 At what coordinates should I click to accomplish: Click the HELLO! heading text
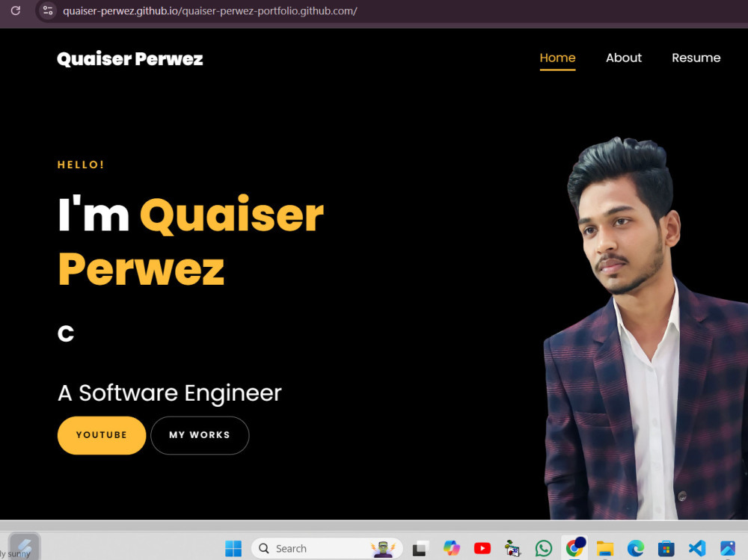[81, 164]
